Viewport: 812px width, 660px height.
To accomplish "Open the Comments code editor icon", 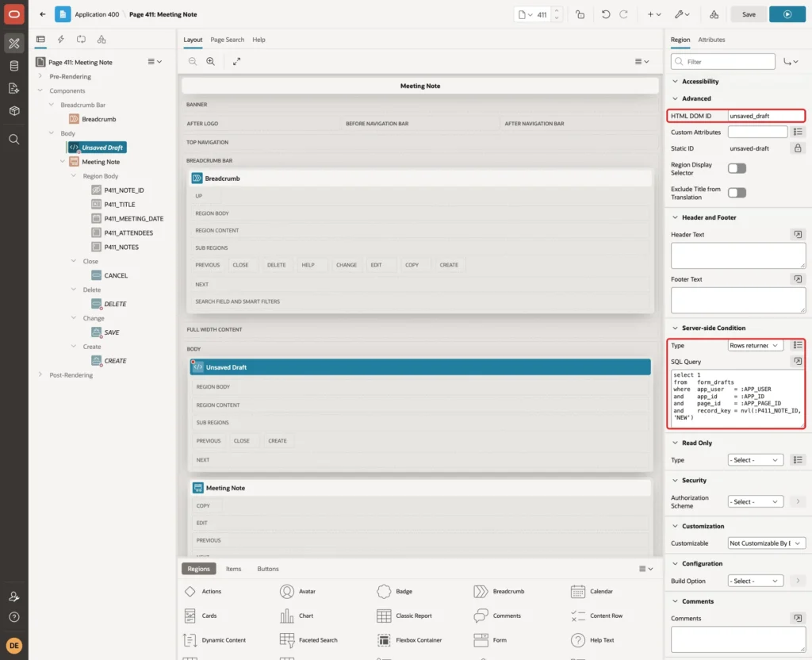I will click(798, 618).
